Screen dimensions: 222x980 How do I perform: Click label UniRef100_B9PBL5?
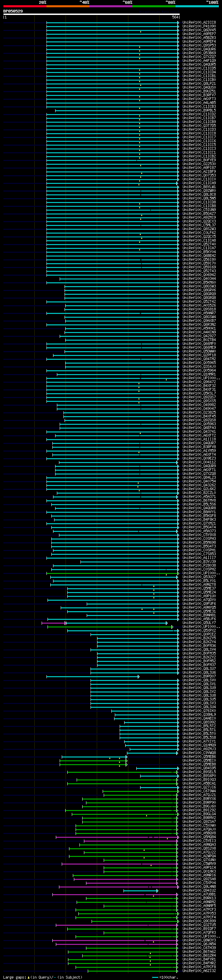[x=199, y=110]
